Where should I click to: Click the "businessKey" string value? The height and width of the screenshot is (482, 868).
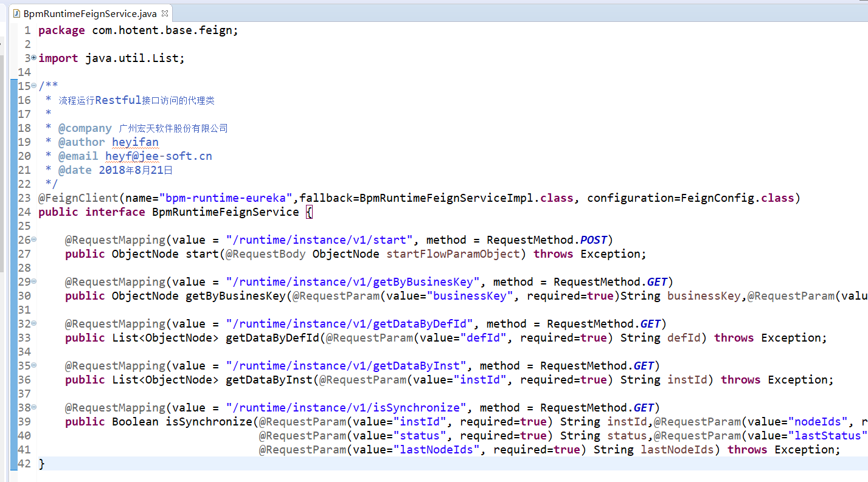click(x=470, y=296)
